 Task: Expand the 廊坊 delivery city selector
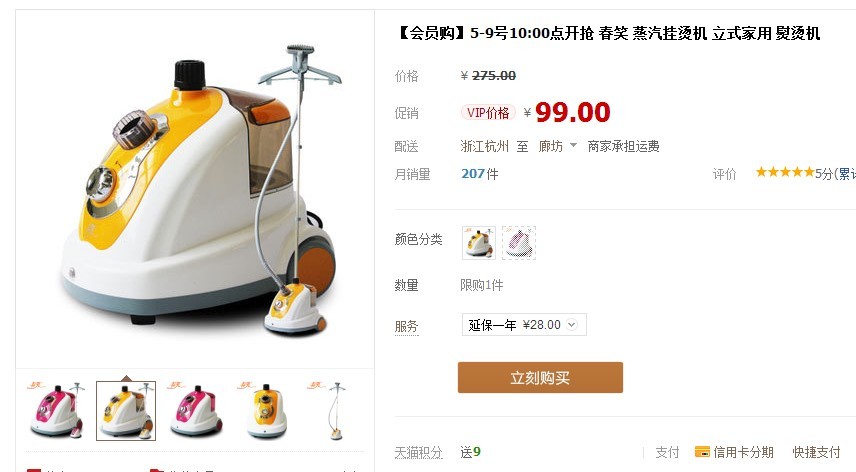click(x=557, y=146)
